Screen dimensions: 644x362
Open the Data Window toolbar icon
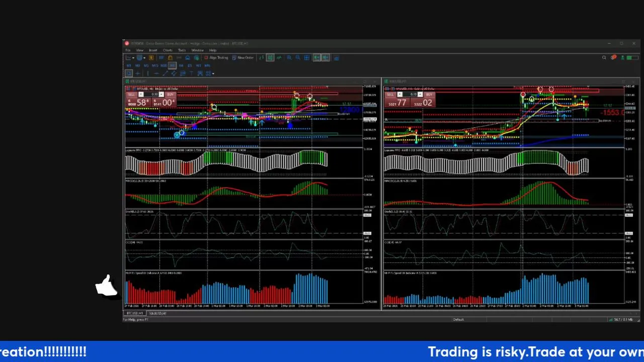pyautogui.click(x=162, y=58)
